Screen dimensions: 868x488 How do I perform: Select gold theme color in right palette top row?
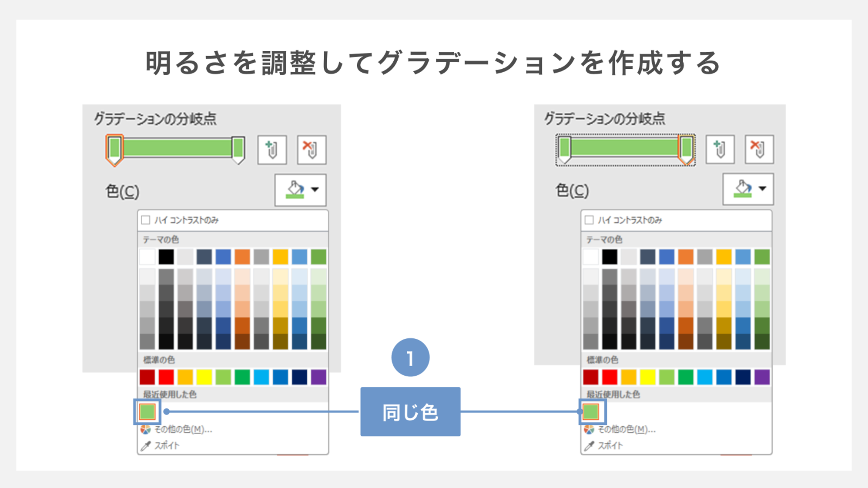(724, 257)
